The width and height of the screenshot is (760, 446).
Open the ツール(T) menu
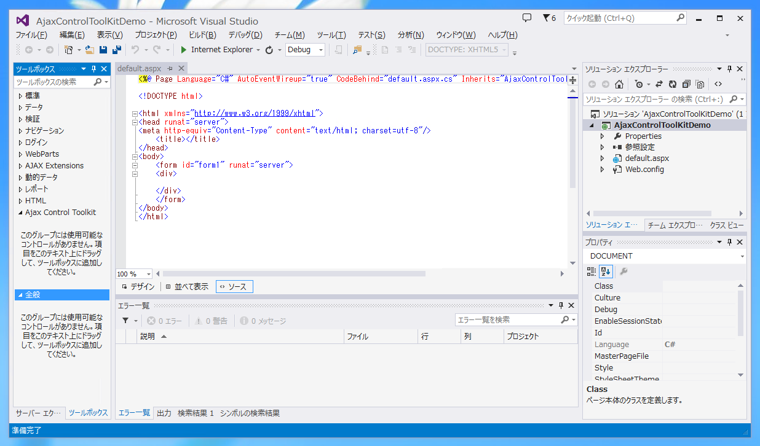coord(332,35)
